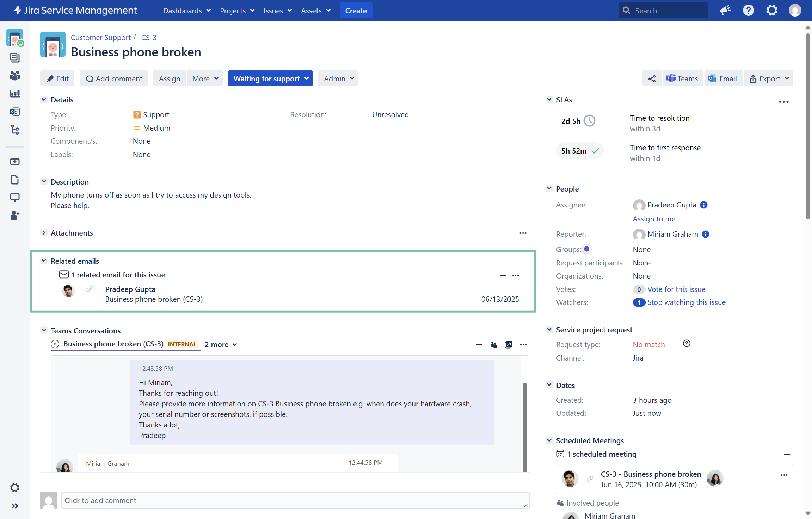The height and width of the screenshot is (519, 812).
Task: Click Assign to me link
Action: [654, 219]
